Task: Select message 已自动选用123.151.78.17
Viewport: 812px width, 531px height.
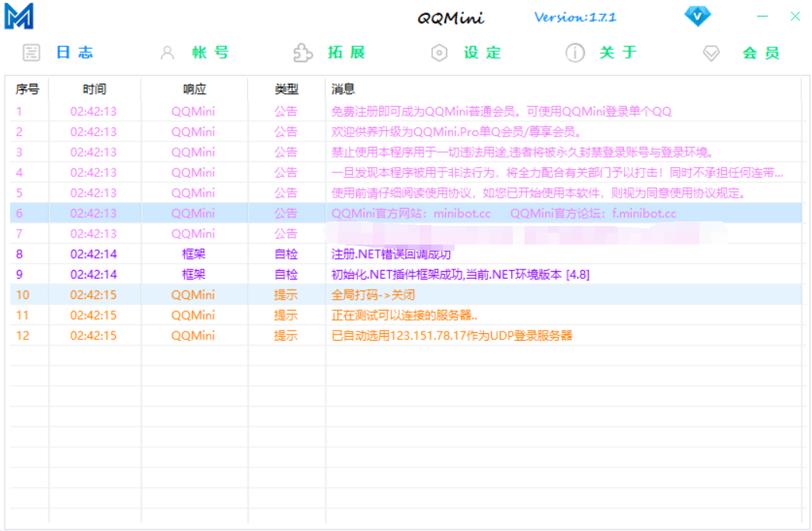Action: [x=451, y=335]
